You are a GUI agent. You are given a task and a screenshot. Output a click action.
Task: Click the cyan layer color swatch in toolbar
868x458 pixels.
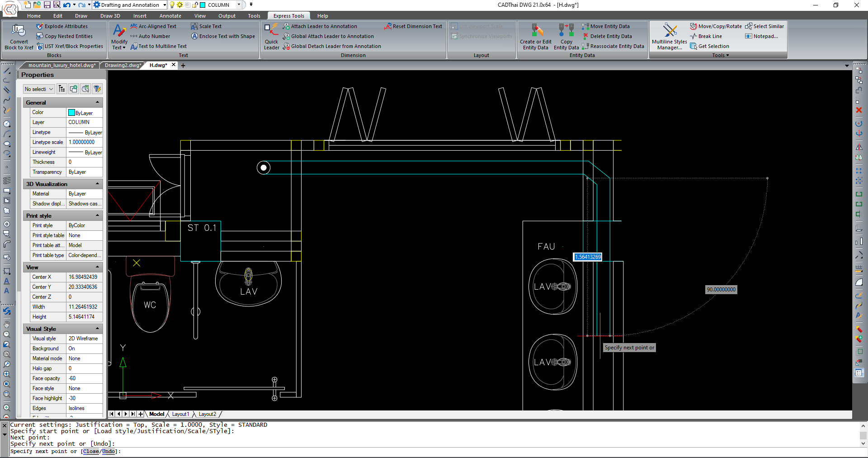click(203, 5)
